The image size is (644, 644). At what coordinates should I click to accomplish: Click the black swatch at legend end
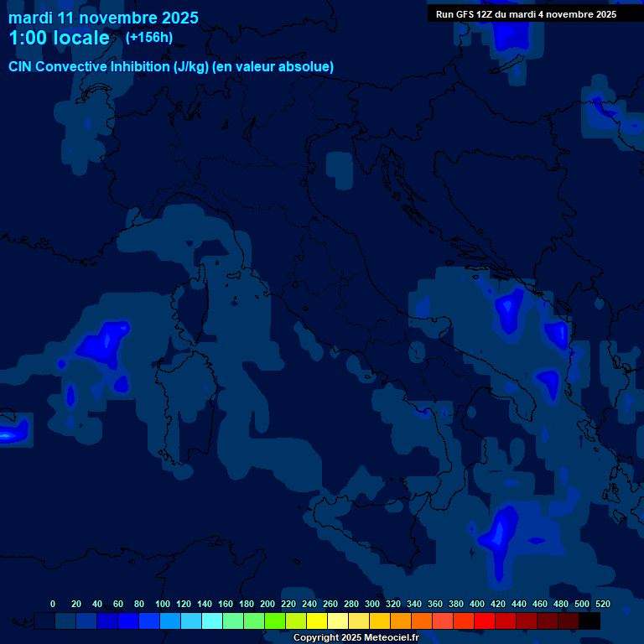589,621
